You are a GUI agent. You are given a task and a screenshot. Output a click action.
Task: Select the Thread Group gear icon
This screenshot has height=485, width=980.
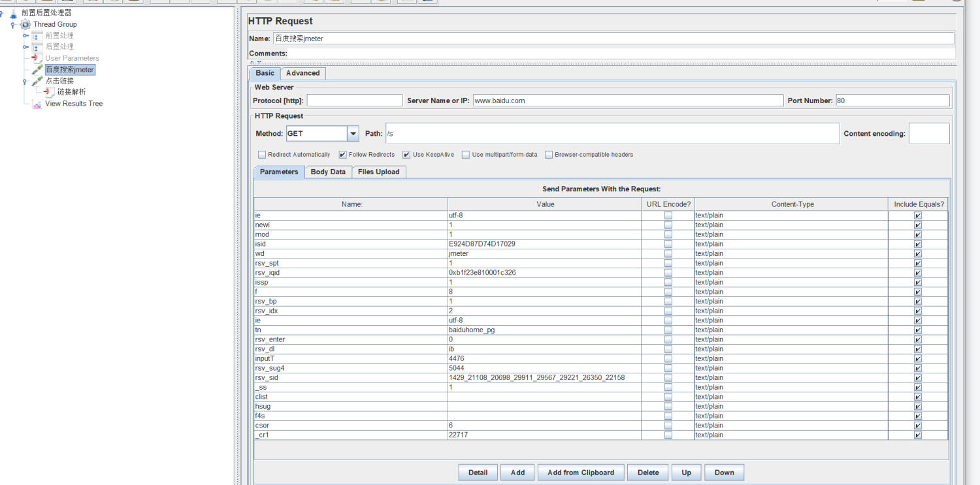click(x=25, y=24)
